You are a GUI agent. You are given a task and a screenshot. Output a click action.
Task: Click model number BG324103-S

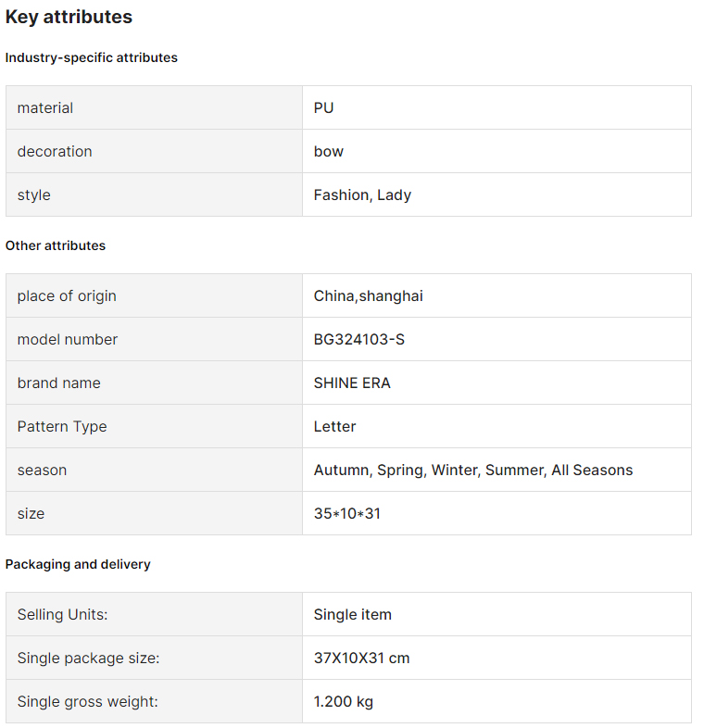359,339
